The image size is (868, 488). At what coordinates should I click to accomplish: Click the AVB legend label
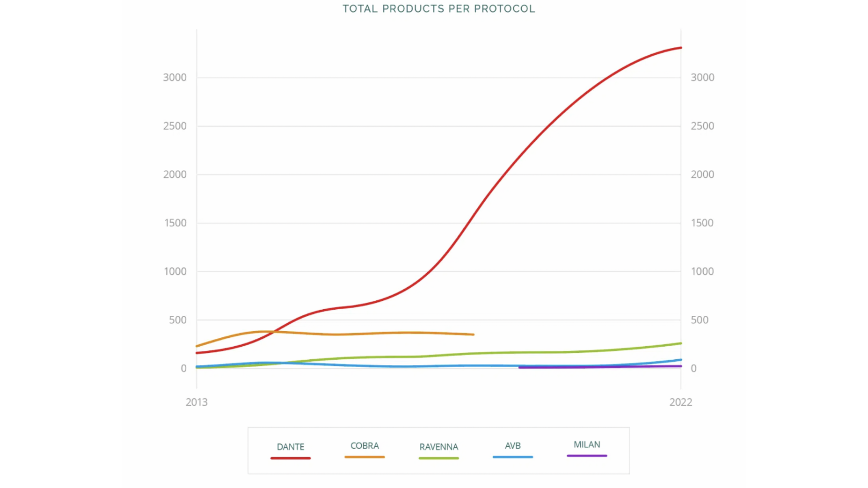[x=513, y=446]
